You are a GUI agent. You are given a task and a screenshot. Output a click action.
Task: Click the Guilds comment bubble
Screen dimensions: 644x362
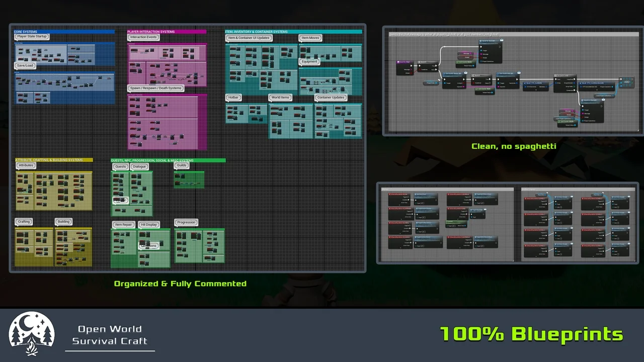pos(182,165)
